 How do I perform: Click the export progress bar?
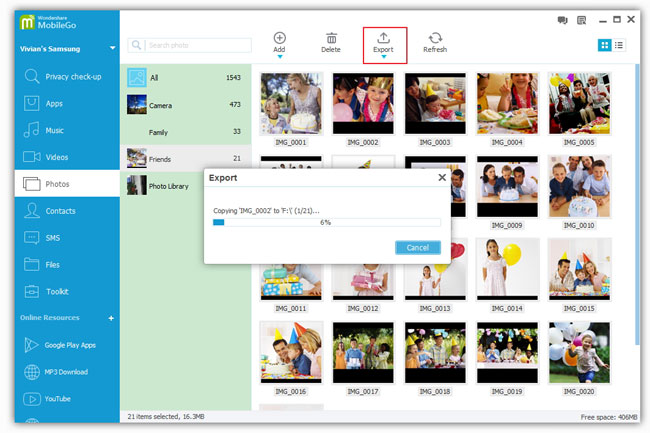pyautogui.click(x=326, y=223)
